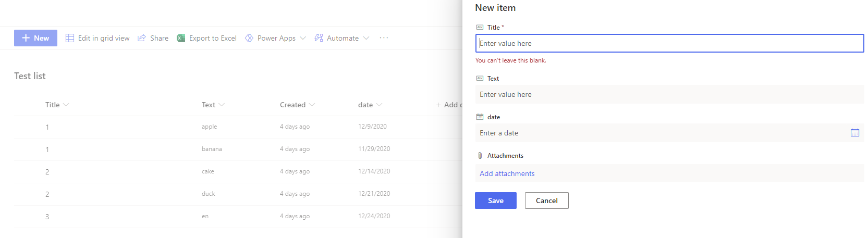Click the Power Apps icon

point(249,38)
